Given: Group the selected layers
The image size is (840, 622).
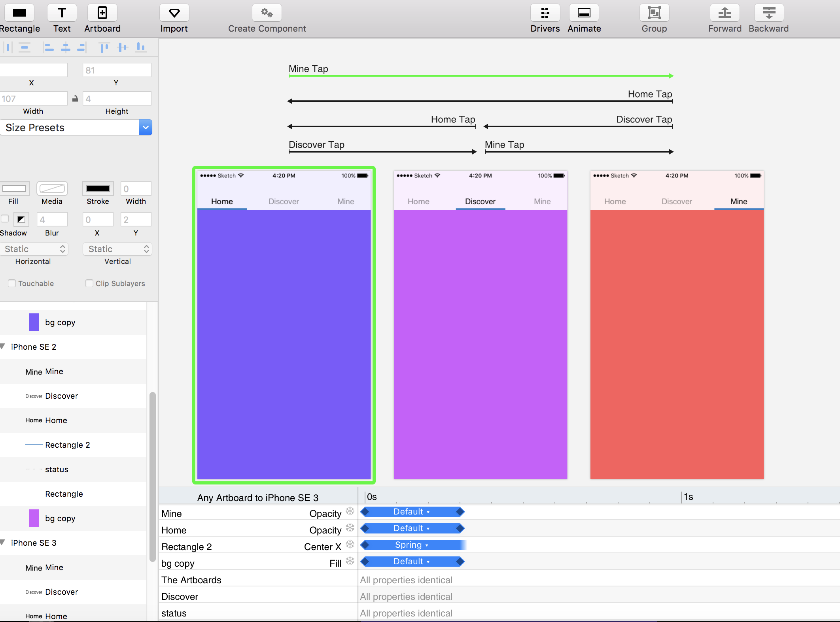Looking at the screenshot, I should click(654, 13).
